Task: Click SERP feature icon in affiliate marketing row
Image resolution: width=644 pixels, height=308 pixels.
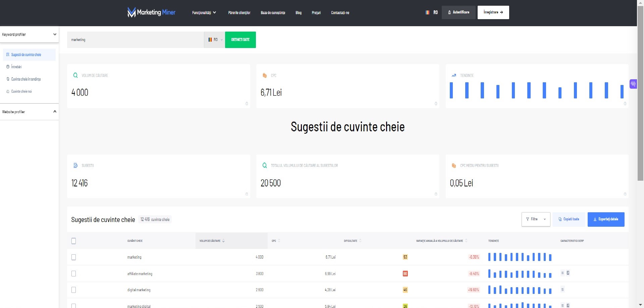Action: (562, 273)
